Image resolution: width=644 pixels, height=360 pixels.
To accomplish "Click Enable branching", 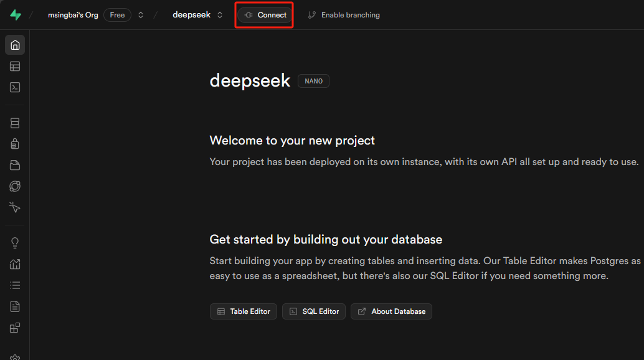I will tap(344, 15).
